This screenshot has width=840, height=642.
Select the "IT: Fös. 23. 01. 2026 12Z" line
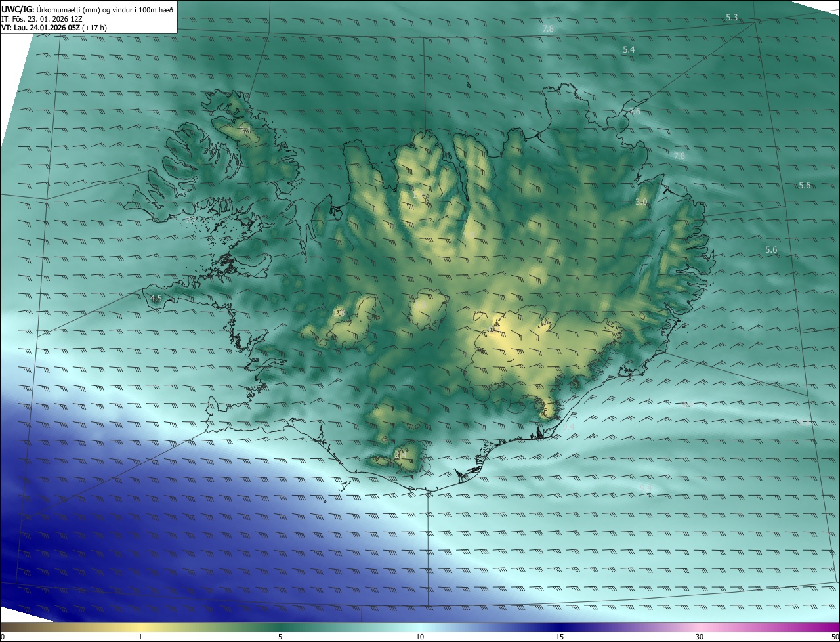(41, 18)
